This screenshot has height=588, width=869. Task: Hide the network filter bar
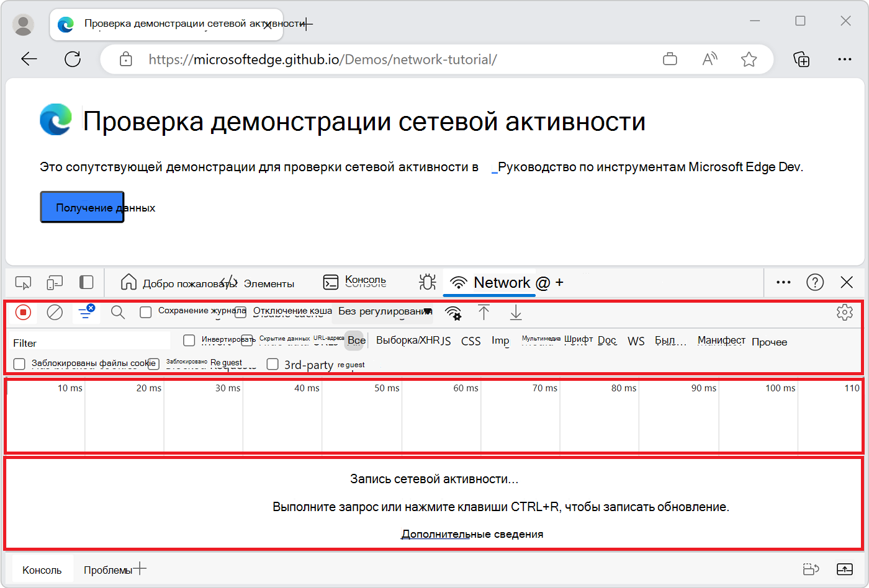coord(86,312)
